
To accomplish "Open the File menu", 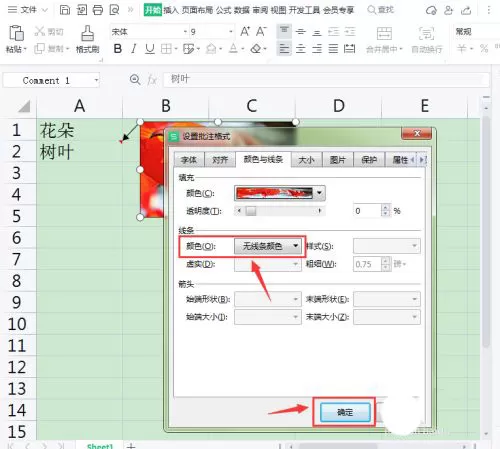I will click(x=27, y=10).
